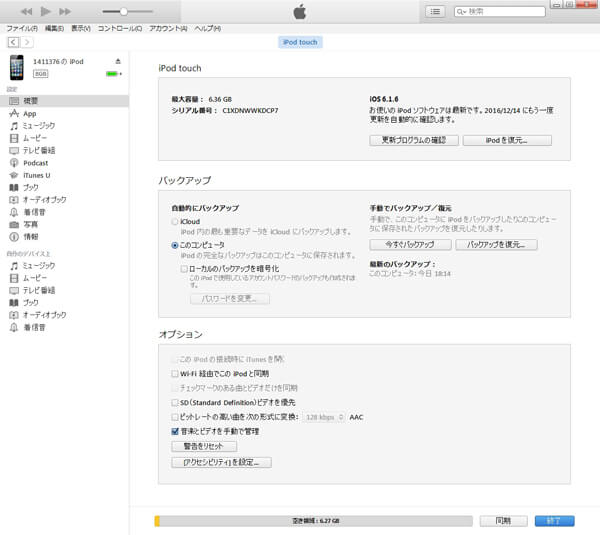Click the バックアップを復元 button
600x535 pixels.
tap(496, 245)
